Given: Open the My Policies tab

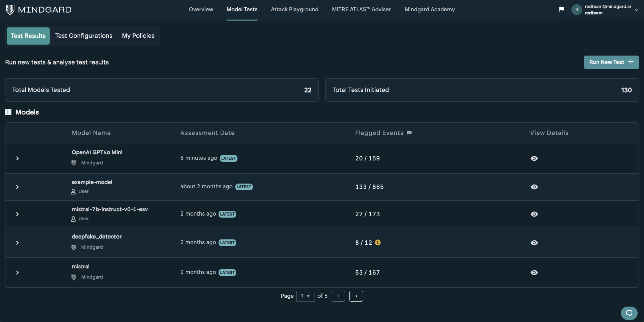Looking at the screenshot, I should point(138,36).
